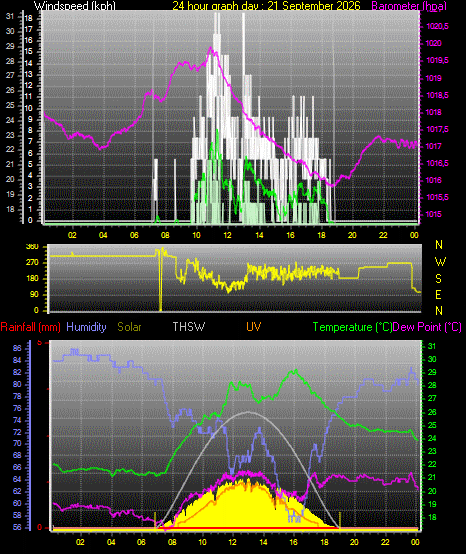Select the 'Humidity' blue legend label
This screenshot has width=466, height=554.
click(x=86, y=327)
